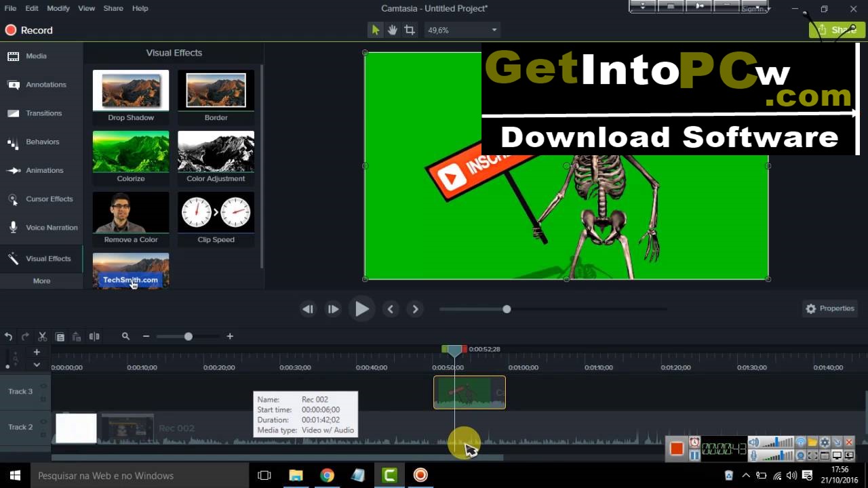The width and height of the screenshot is (868, 488).
Task: Open the View menu
Action: pos(87,8)
